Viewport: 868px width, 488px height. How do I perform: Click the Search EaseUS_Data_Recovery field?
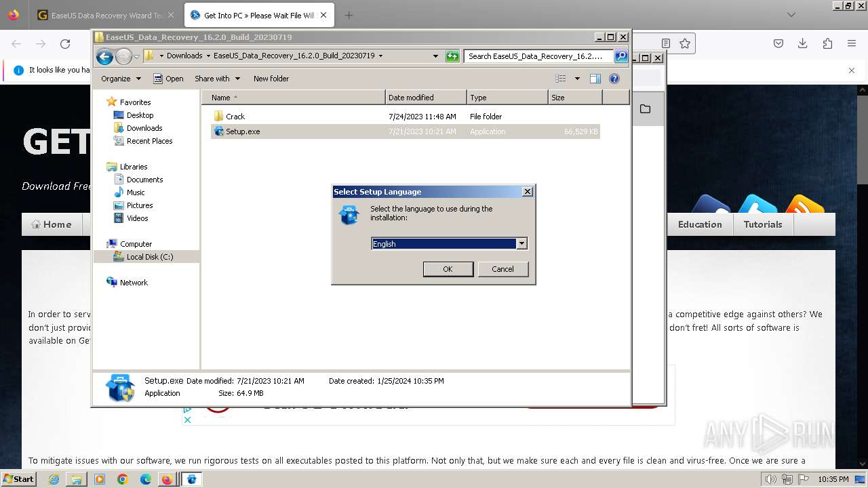[x=538, y=56]
